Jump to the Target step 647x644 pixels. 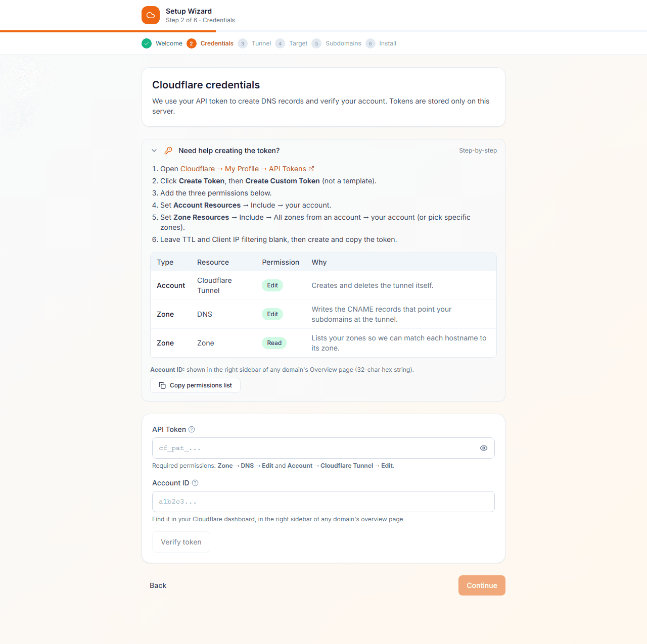pyautogui.click(x=298, y=43)
